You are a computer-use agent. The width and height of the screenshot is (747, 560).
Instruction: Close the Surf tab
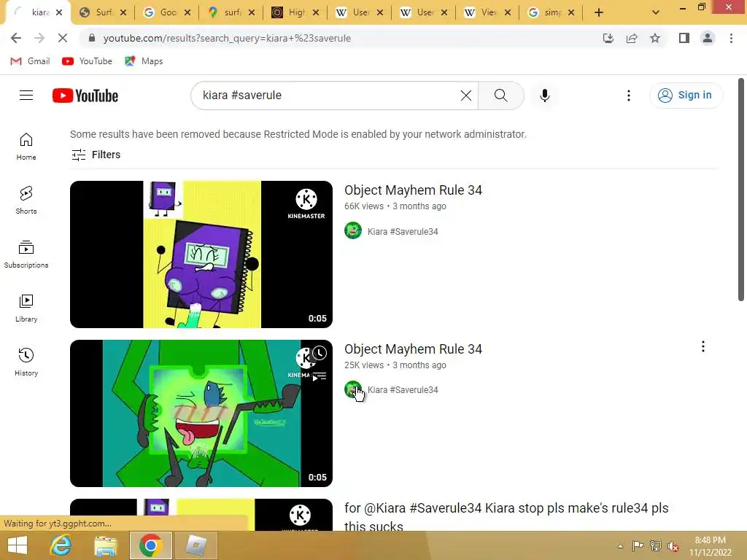(123, 12)
